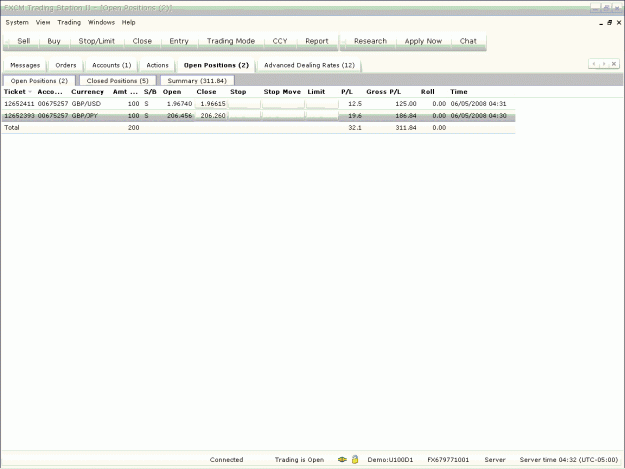Click FX679771001 account in status bar
Viewport: 625px width, 469px height.
click(448, 460)
